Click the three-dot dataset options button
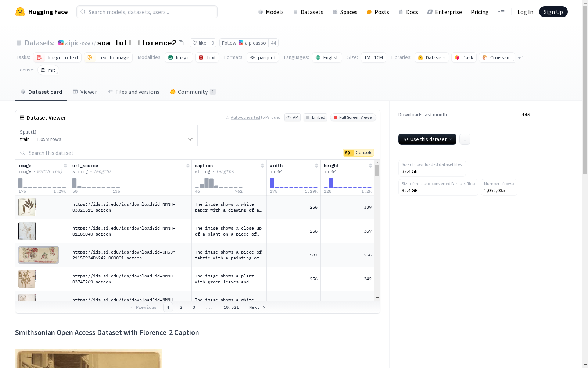Image resolution: width=588 pixels, height=368 pixels. pyautogui.click(x=465, y=139)
